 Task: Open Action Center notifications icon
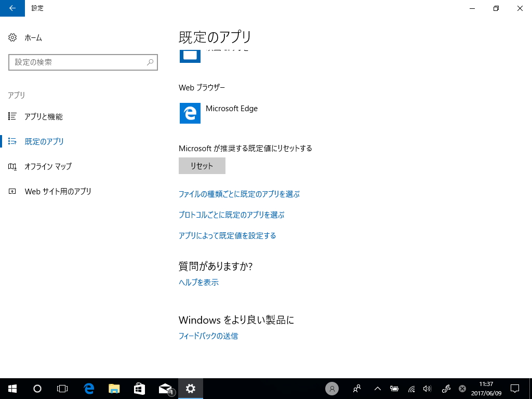tap(515, 389)
